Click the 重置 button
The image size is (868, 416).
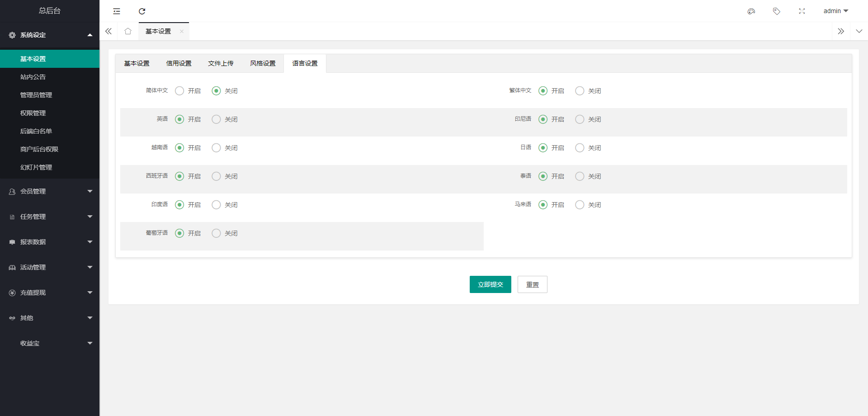[532, 284]
